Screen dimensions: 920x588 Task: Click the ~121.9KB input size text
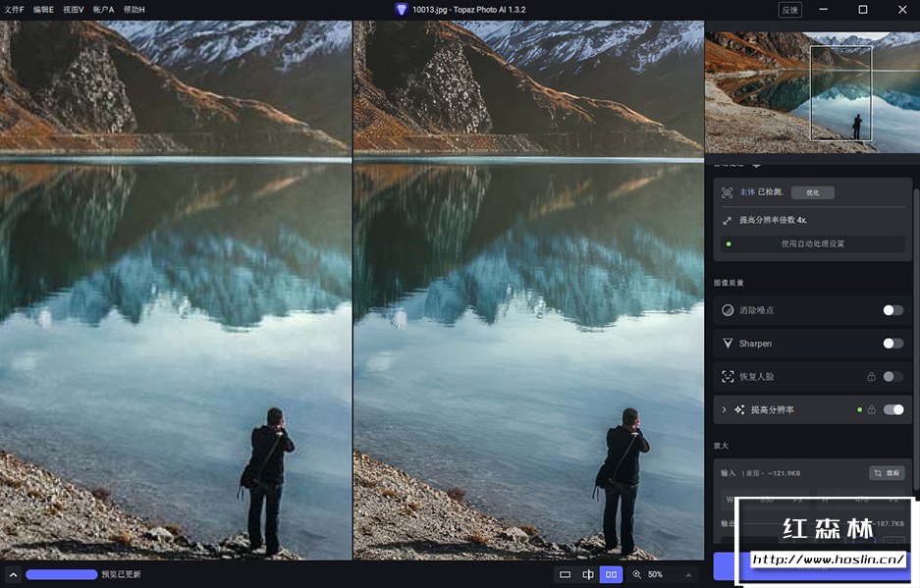pyautogui.click(x=784, y=473)
